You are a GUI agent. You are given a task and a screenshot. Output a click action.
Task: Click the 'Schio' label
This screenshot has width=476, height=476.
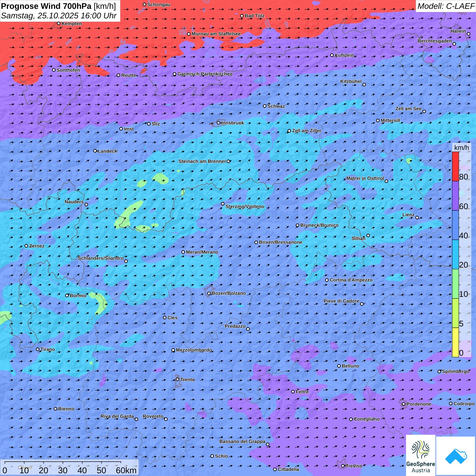[221, 456]
